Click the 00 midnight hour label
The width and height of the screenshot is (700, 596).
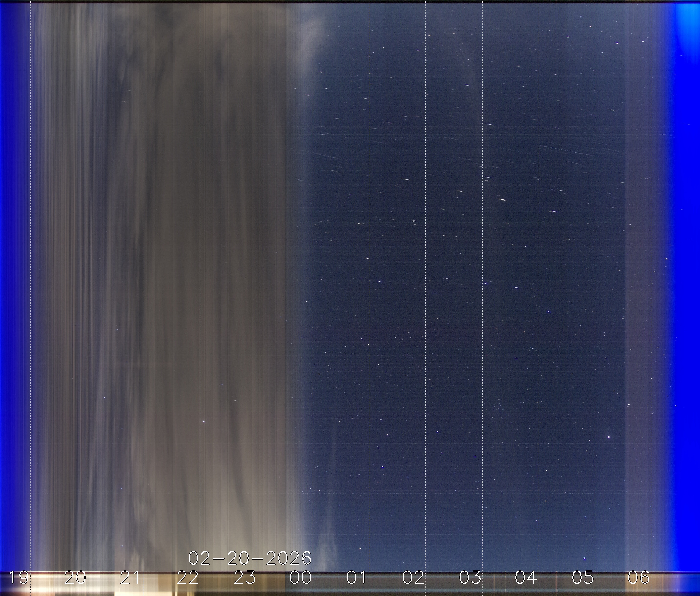(x=301, y=578)
